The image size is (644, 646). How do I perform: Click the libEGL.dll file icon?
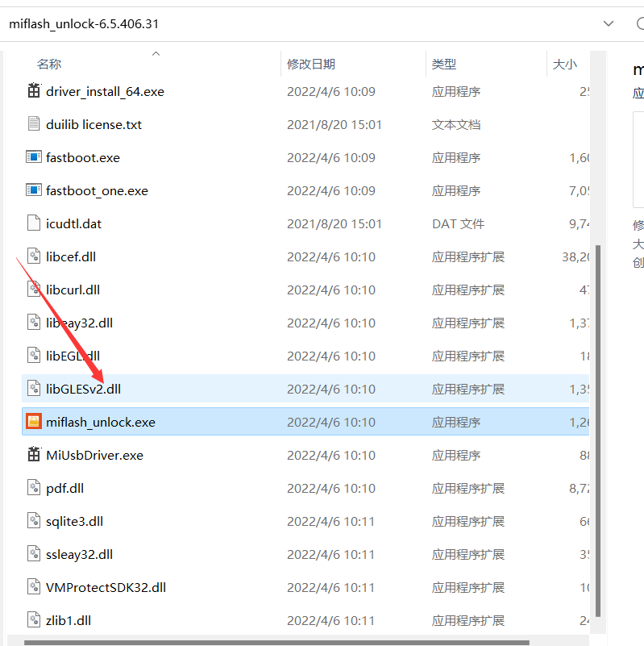tap(34, 355)
